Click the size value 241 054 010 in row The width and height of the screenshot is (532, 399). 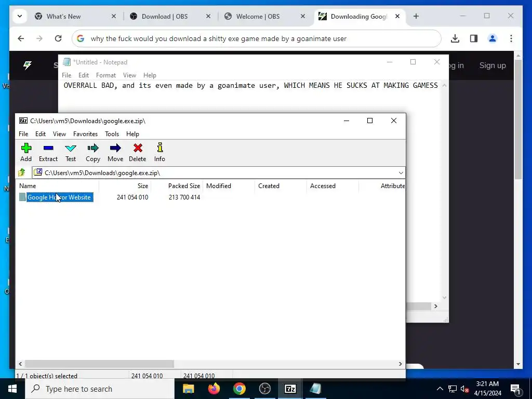point(132,197)
